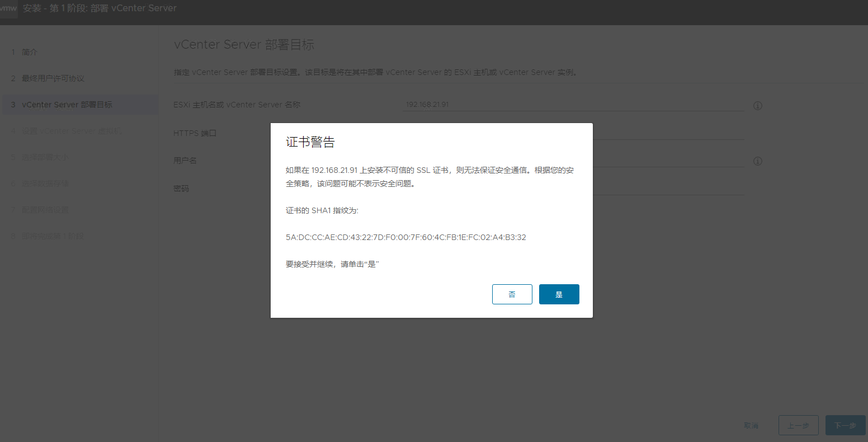Image resolution: width=868 pixels, height=442 pixels.
Task: Click the 要接受并继续 instruction line
Action: (333, 264)
